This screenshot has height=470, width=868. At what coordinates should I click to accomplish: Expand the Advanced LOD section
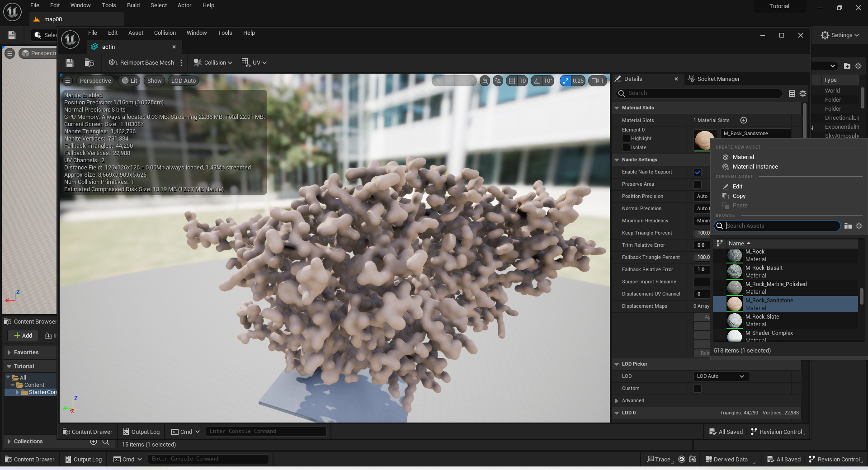pos(617,401)
